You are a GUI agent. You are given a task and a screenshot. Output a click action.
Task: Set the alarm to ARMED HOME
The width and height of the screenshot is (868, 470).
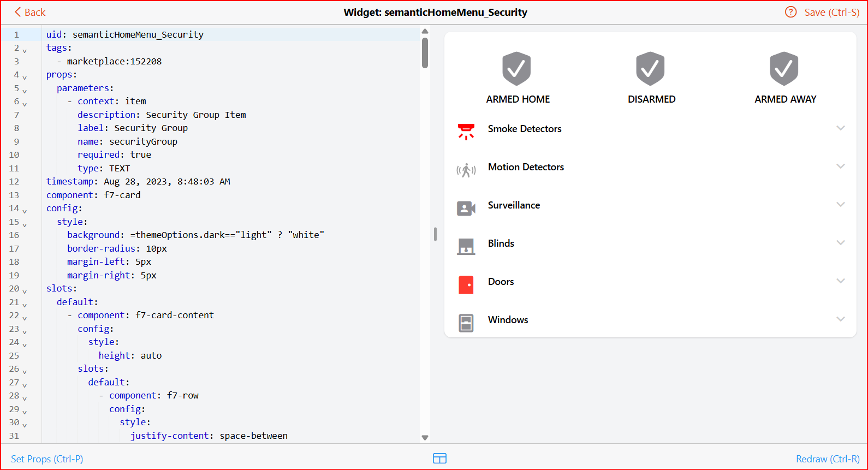(516, 69)
